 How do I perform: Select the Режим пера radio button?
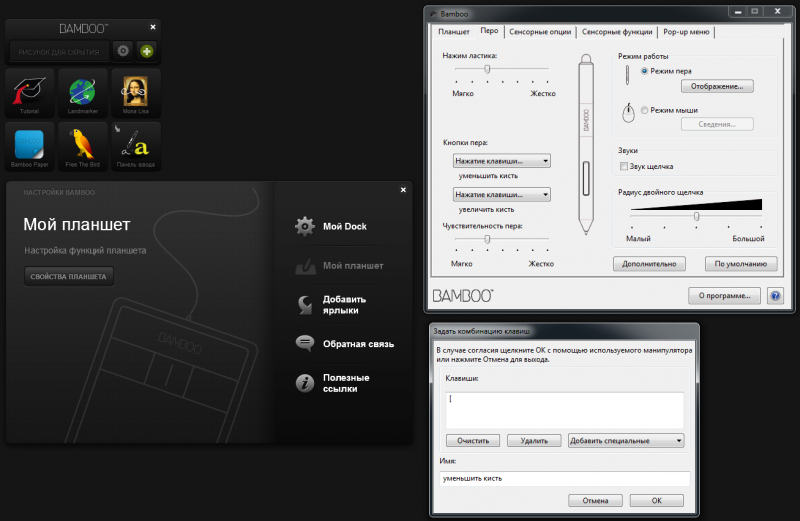pyautogui.click(x=644, y=71)
